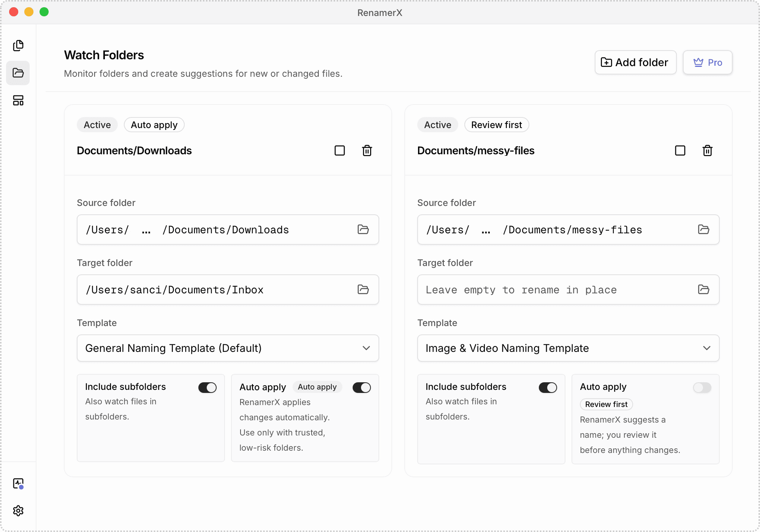Click the Documents/Downloads card title
760x532 pixels.
click(x=134, y=150)
